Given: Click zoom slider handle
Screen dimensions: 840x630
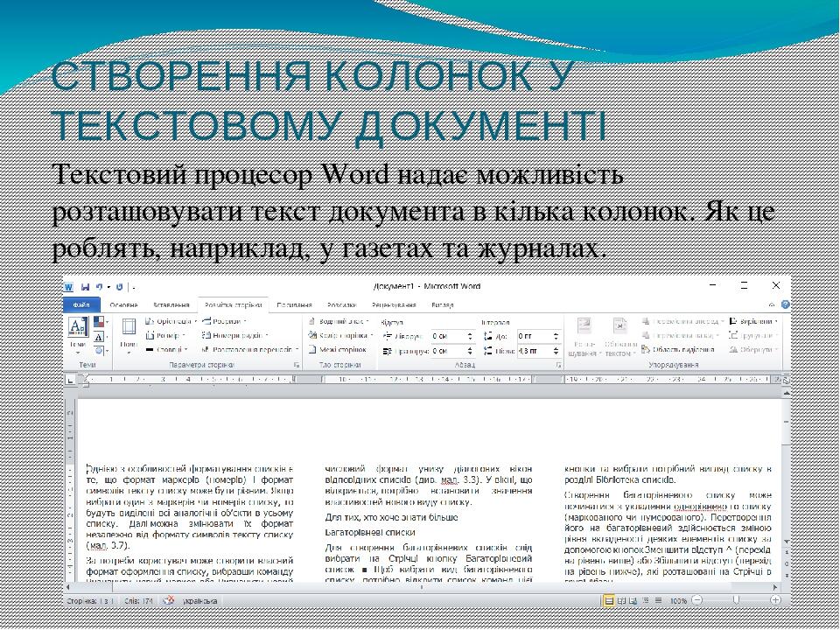Looking at the screenshot, I should click(737, 600).
